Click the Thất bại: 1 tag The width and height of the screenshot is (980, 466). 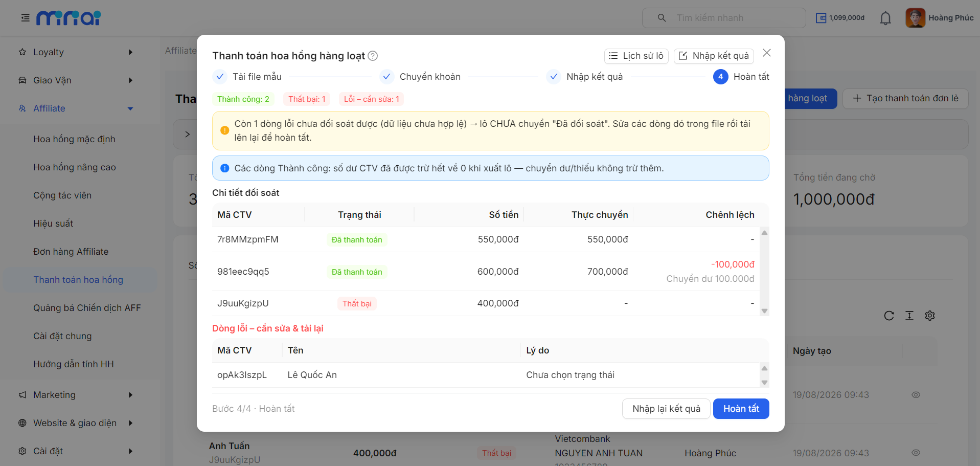307,99
